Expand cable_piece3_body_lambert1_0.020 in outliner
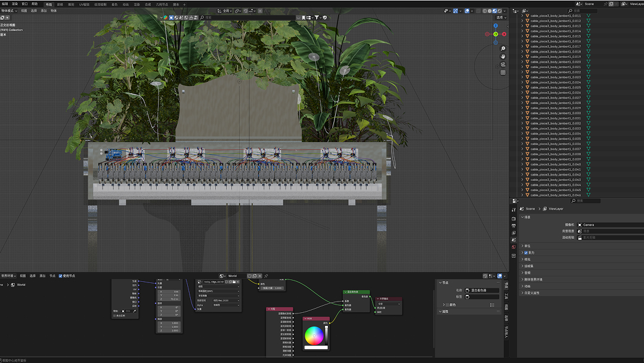This screenshot has width=644, height=363. [x=522, y=61]
